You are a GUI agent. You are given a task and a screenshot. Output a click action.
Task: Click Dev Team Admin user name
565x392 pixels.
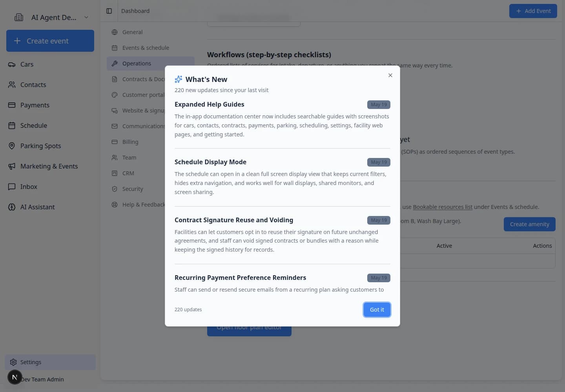click(42, 379)
